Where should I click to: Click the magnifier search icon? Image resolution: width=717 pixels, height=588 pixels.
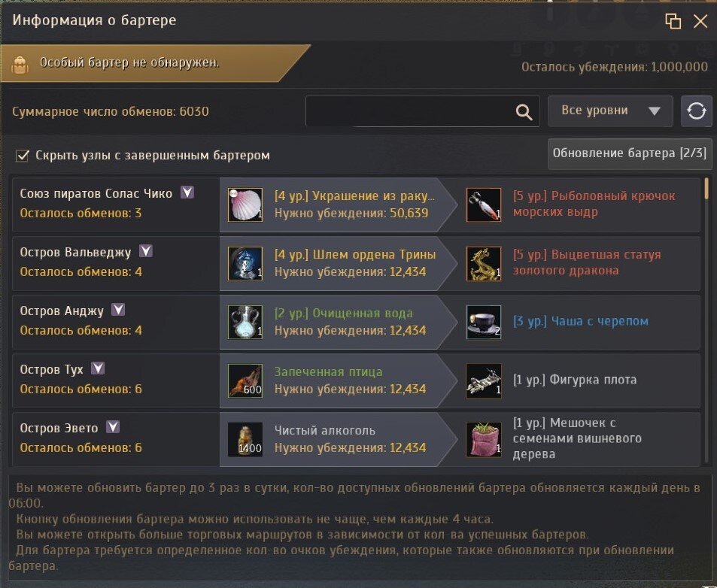pos(524,111)
